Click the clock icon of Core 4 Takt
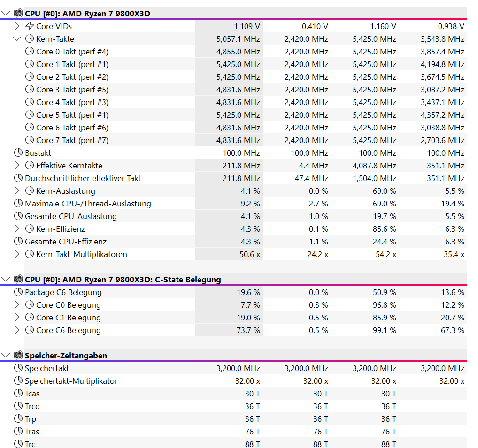478x448 pixels. click(30, 102)
